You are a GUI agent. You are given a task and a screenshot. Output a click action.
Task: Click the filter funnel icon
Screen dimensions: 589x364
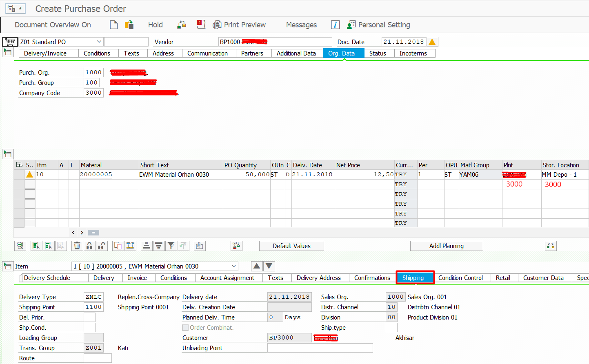(x=171, y=246)
